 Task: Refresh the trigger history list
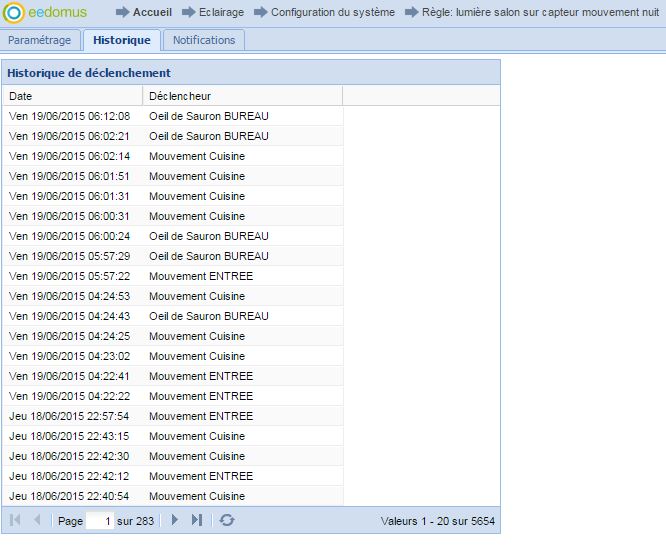tap(227, 521)
